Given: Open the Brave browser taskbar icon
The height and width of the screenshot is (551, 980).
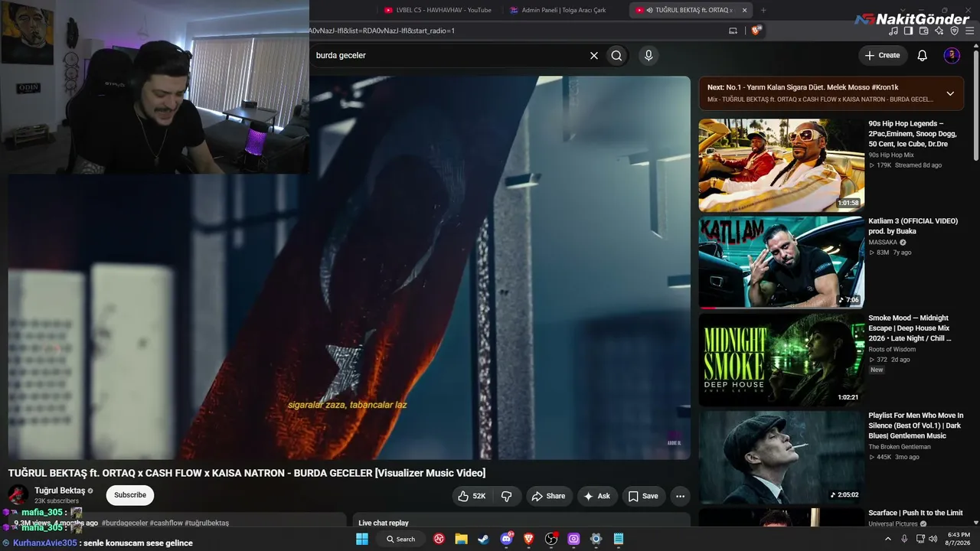Looking at the screenshot, I should (x=528, y=539).
